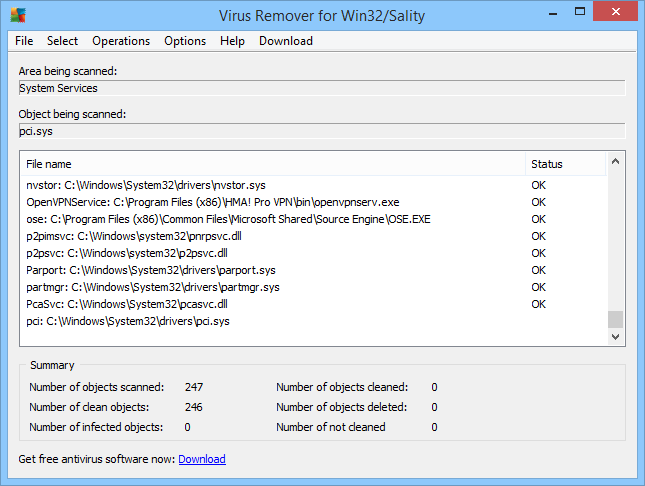Viewport: 645px width, 486px height.
Task: Click the scroll down arrow in file list
Action: point(615,337)
